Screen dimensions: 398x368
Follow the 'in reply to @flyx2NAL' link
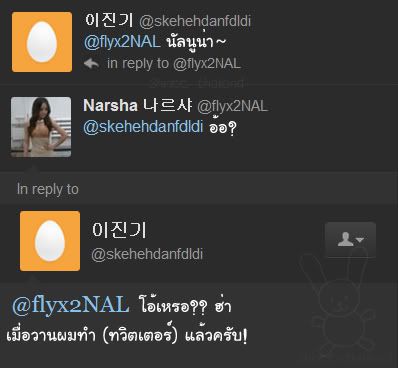pyautogui.click(x=174, y=63)
